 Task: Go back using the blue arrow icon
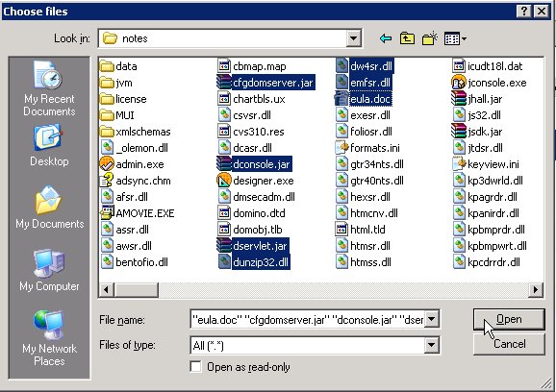click(x=386, y=38)
